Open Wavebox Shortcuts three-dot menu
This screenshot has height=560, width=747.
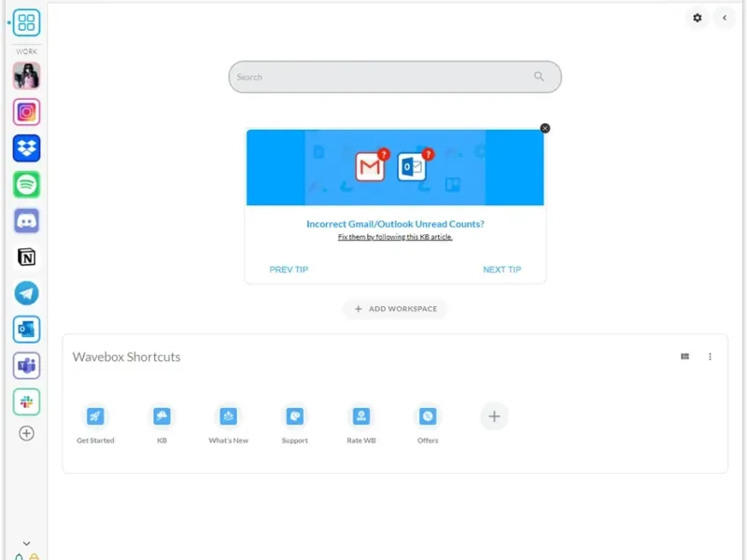(710, 357)
